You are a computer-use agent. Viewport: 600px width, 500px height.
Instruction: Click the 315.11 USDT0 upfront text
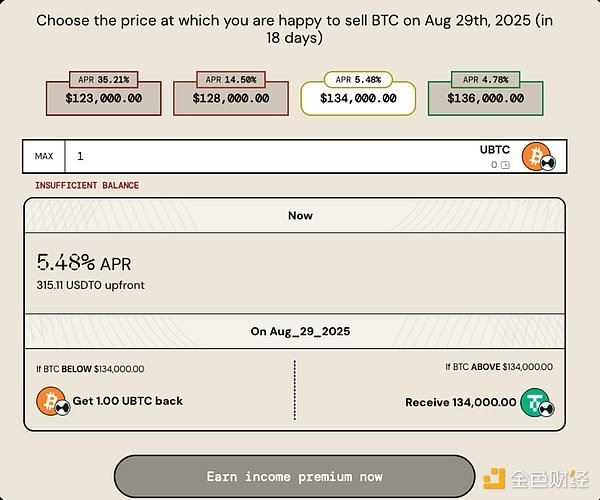pos(91,285)
